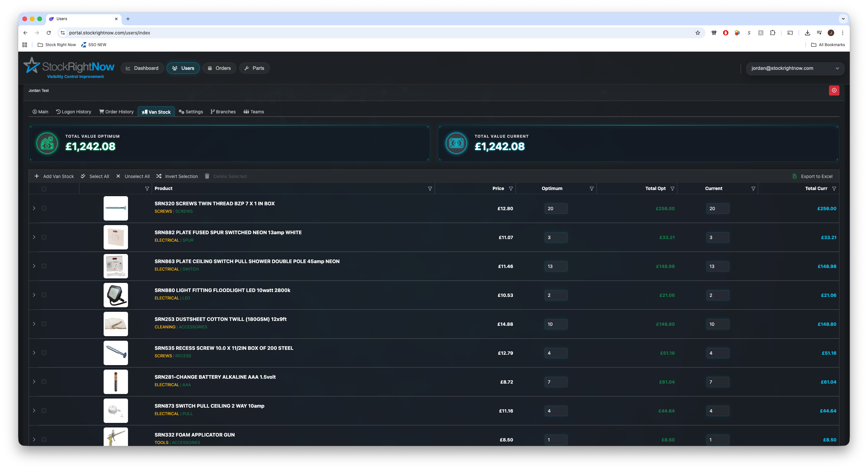This screenshot has width=868, height=470.
Task: Open the jordan@stockrightnow.com account dropdown
Action: coord(795,69)
